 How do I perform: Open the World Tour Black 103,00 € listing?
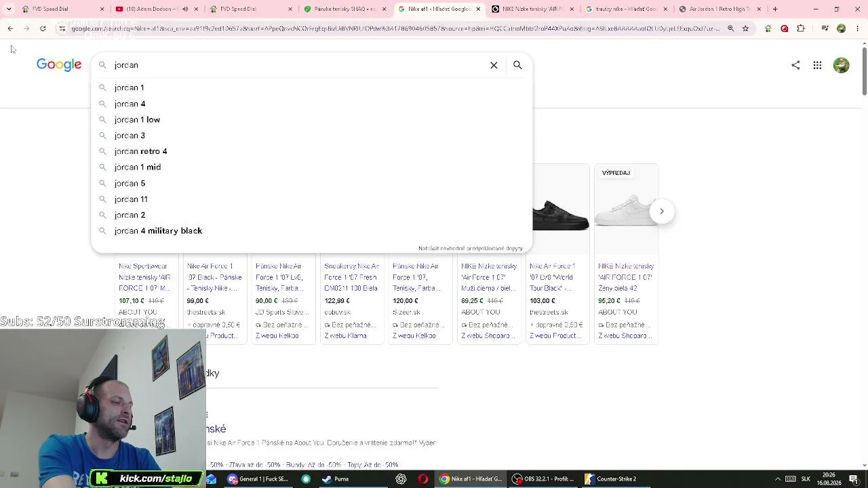tap(557, 300)
